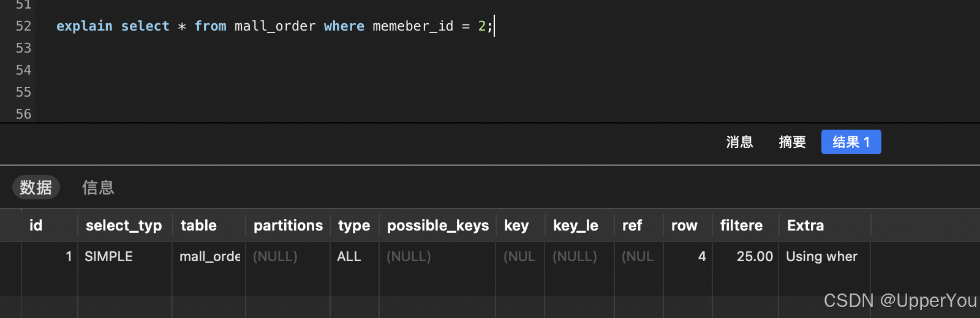Screen dimensions: 980x318
Task: Click the Extra column header
Action: coord(824,226)
